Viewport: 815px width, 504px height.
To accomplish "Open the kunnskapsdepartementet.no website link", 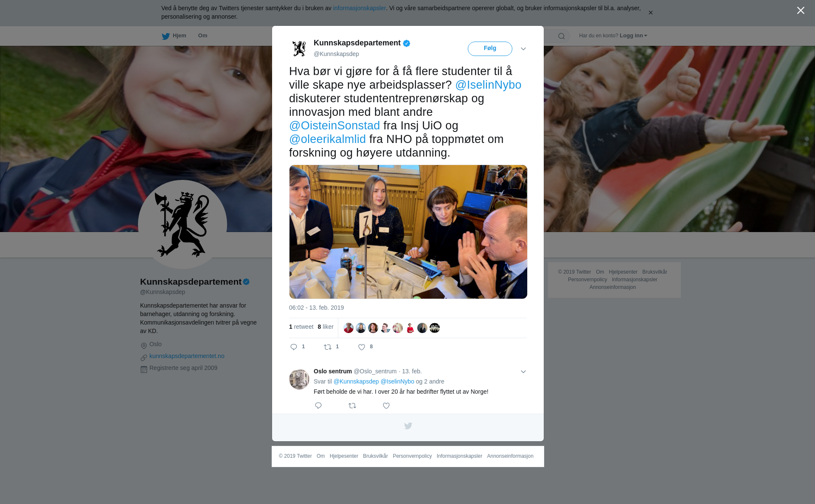I will 187,356.
